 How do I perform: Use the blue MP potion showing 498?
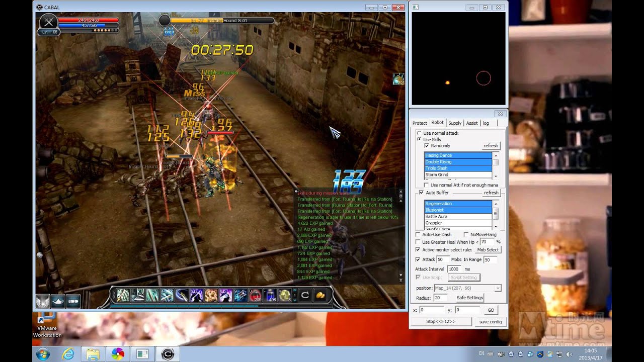tap(270, 295)
